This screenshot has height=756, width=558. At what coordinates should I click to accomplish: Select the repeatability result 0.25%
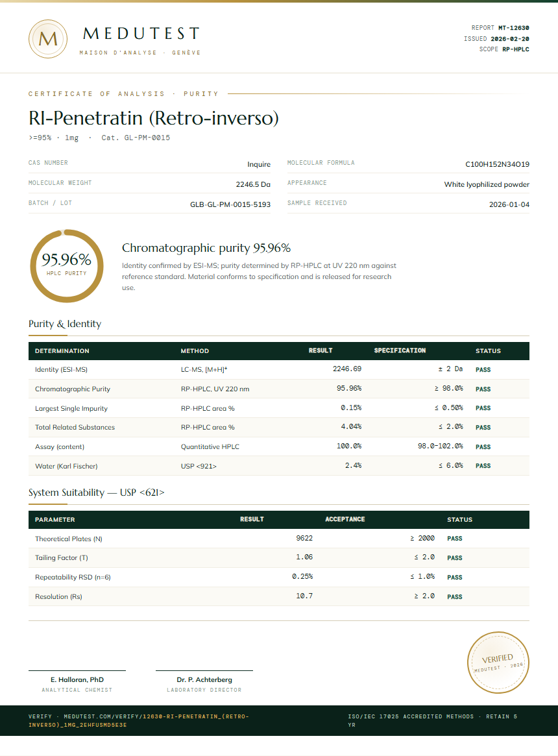(x=302, y=577)
